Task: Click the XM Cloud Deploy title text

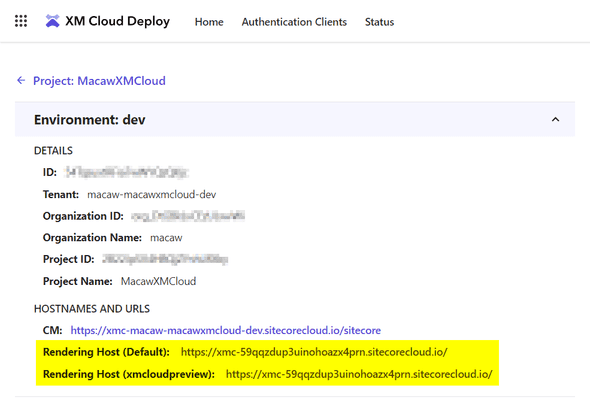Action: (117, 21)
